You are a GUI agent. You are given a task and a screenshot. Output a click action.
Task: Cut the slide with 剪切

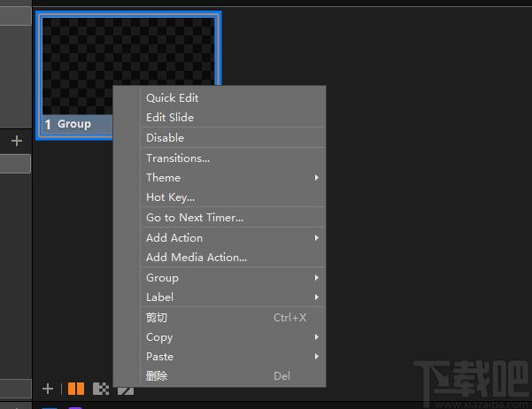[157, 318]
